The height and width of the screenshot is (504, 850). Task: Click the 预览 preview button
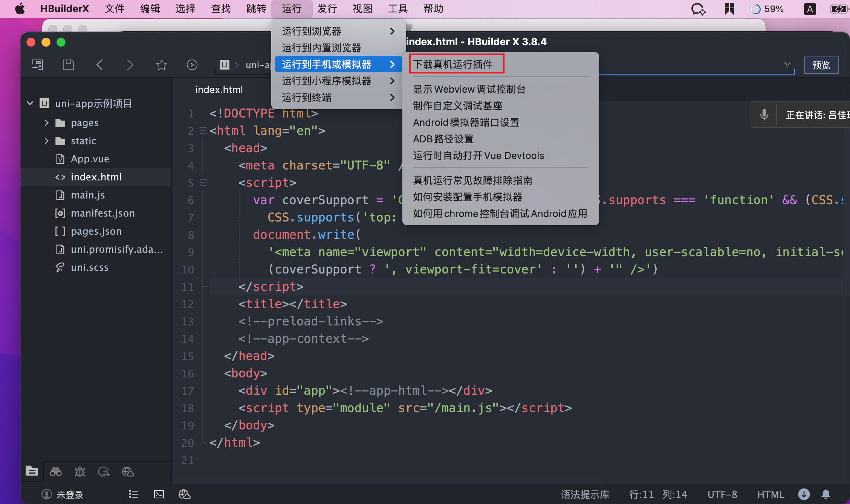(821, 65)
